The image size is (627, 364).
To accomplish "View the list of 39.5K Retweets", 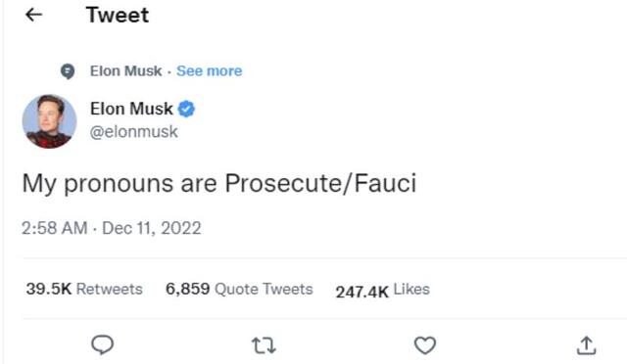I will tap(84, 289).
